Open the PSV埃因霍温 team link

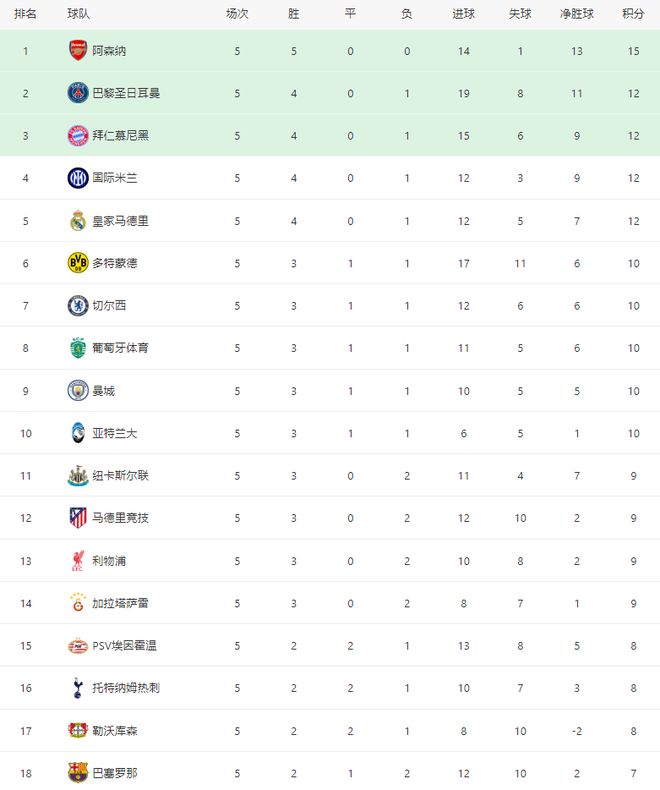[x=124, y=646]
